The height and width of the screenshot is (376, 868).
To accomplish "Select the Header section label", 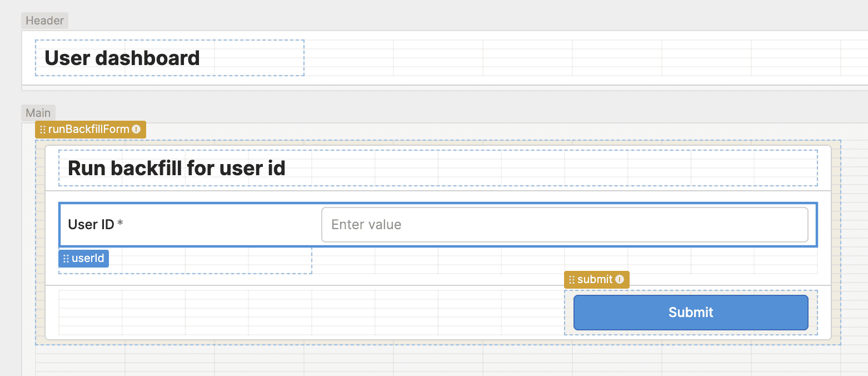I will tap(44, 21).
